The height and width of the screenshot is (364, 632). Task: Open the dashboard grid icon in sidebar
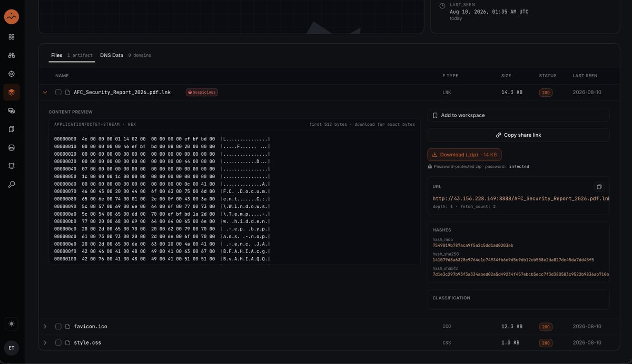12,37
